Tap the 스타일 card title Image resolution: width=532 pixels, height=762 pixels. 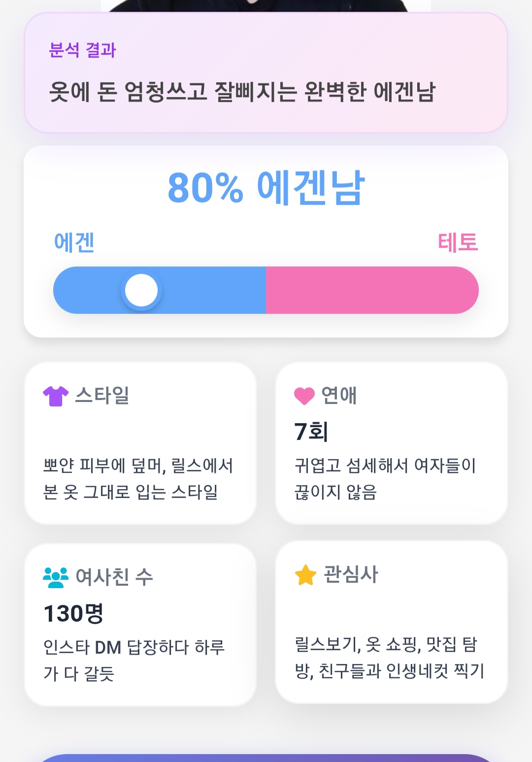pyautogui.click(x=102, y=395)
